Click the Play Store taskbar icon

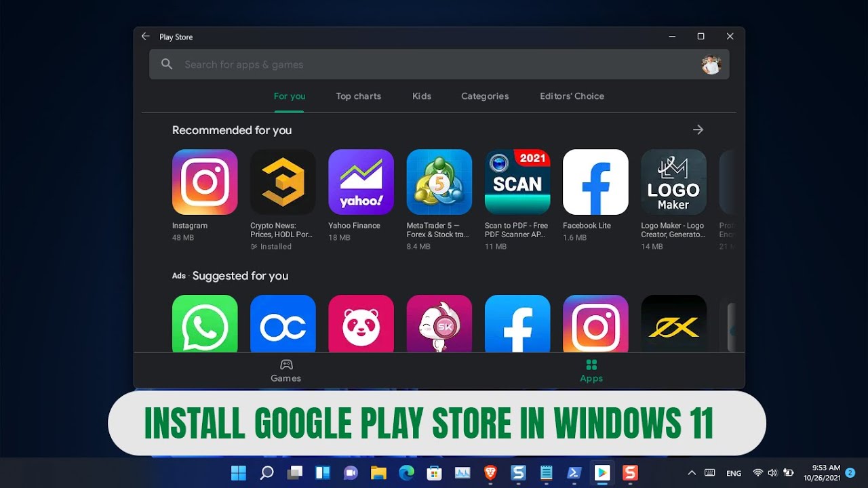[x=602, y=473]
